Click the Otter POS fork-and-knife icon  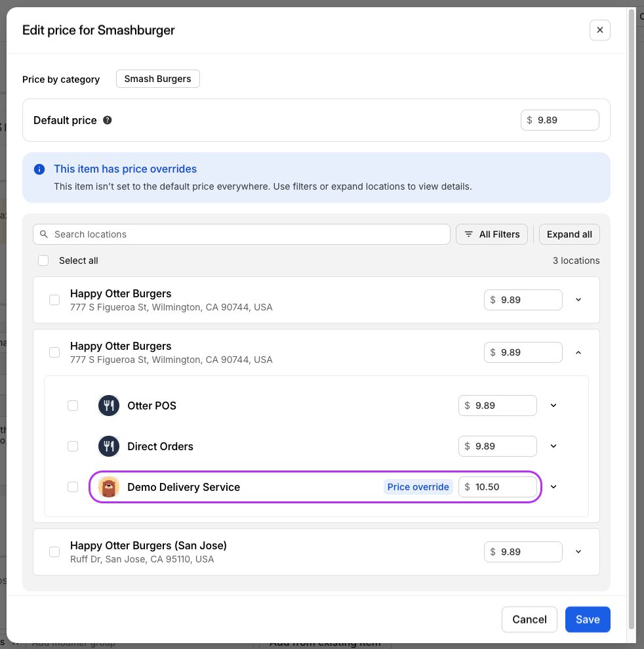pyautogui.click(x=108, y=406)
